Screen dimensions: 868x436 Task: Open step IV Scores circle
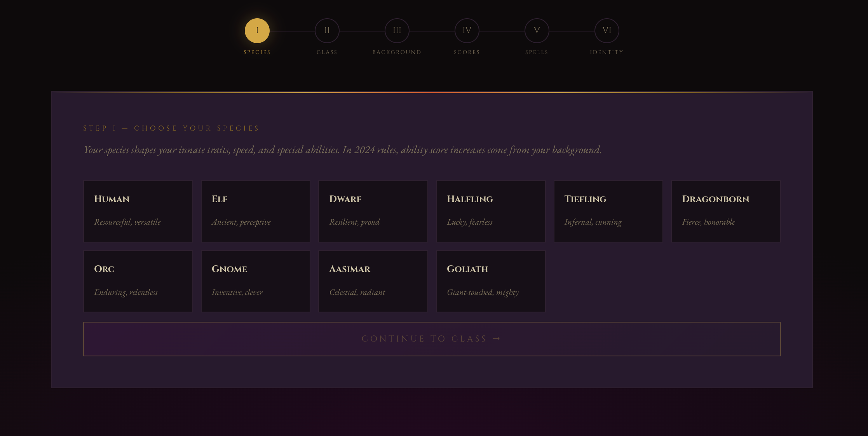click(x=467, y=31)
